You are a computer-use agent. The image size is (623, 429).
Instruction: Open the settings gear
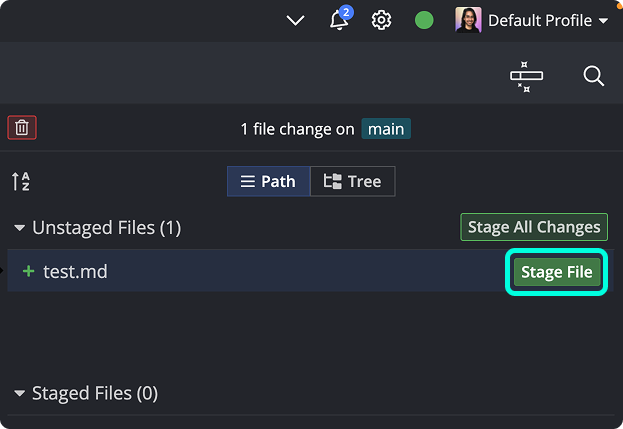click(x=381, y=20)
